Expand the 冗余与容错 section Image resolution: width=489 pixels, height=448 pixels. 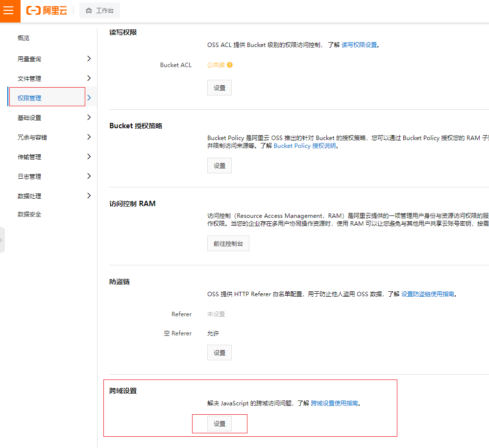click(89, 137)
